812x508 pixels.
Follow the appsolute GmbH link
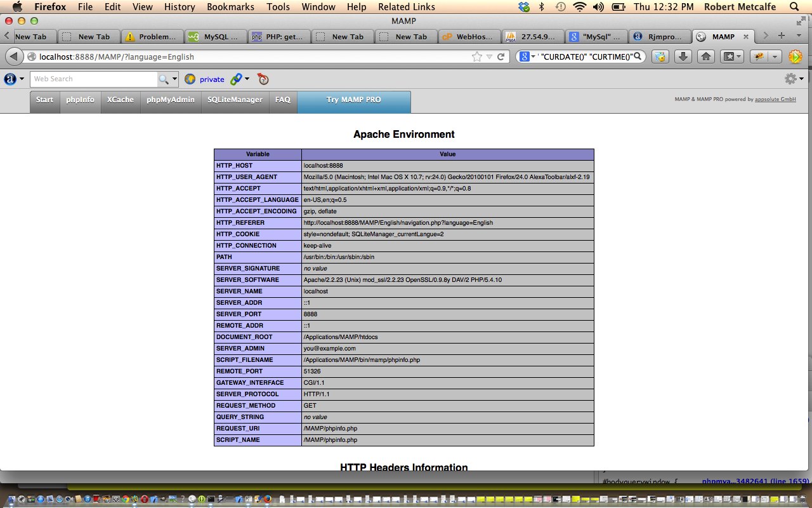pos(775,99)
